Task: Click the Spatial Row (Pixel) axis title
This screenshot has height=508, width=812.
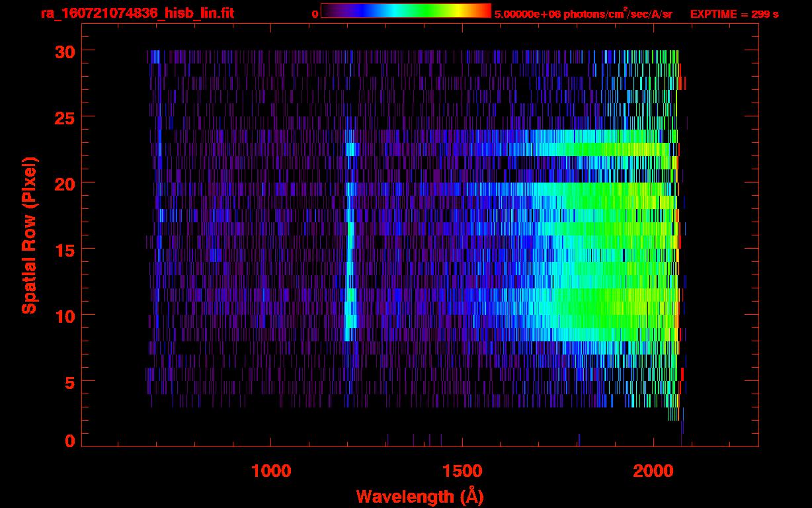Action: (x=29, y=235)
